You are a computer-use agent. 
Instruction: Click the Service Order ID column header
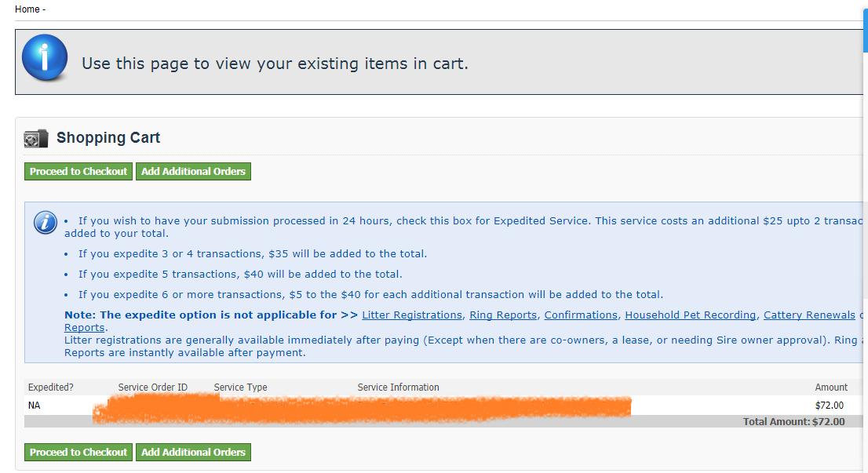(153, 387)
